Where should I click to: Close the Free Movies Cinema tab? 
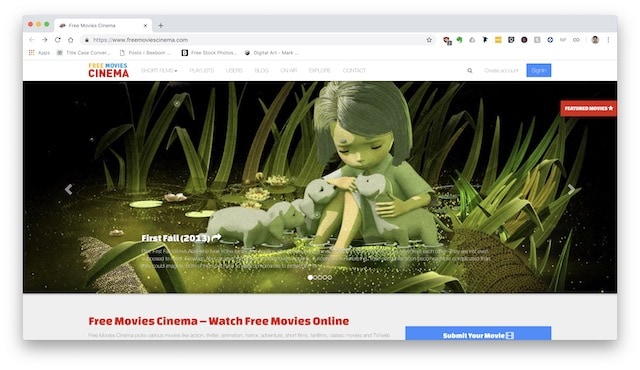(145, 25)
